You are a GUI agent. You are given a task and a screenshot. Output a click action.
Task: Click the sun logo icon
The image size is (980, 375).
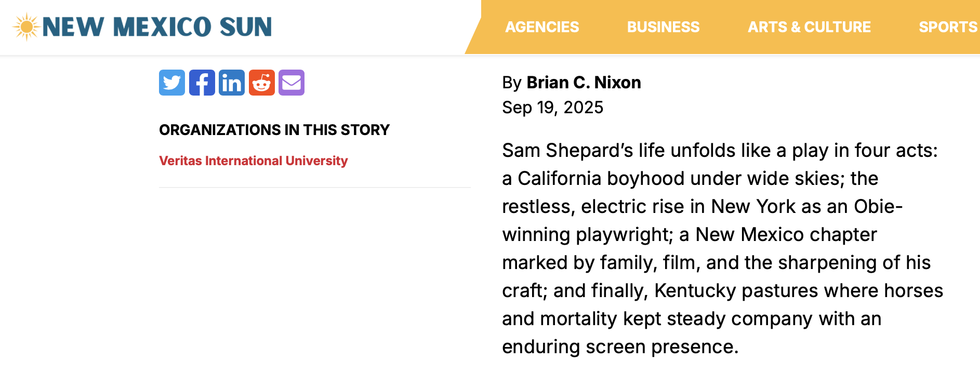pyautogui.click(x=26, y=27)
